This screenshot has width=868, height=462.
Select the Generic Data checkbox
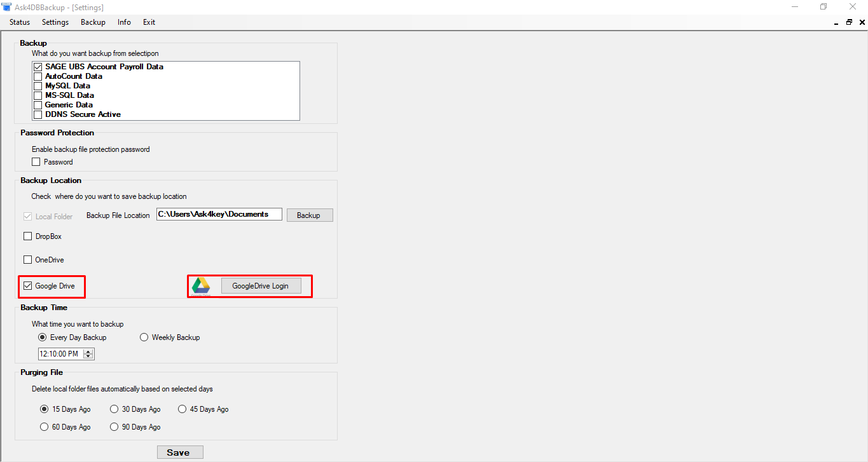(x=38, y=105)
